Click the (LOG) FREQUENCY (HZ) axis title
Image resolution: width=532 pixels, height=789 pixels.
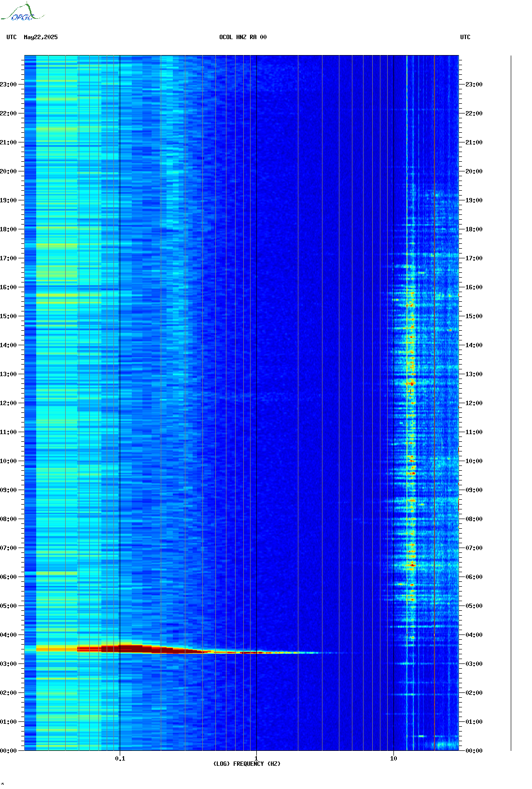pos(247,764)
